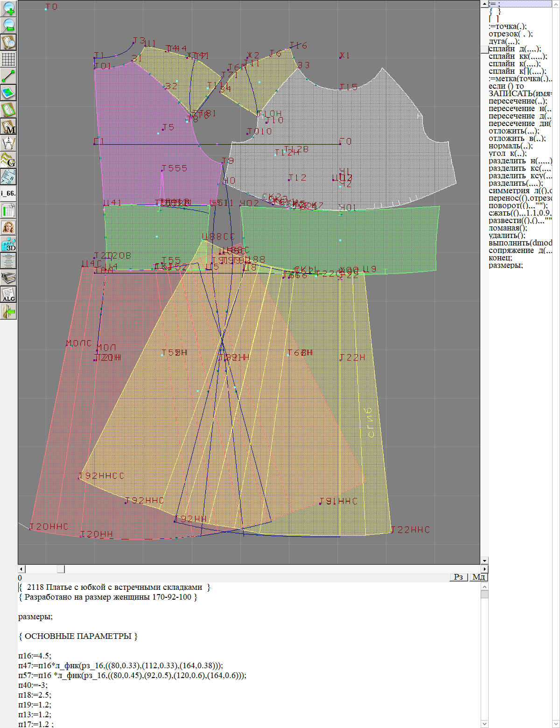Click the exit door arrow icon
Viewport: 560px width, 728px height.
click(x=9, y=311)
